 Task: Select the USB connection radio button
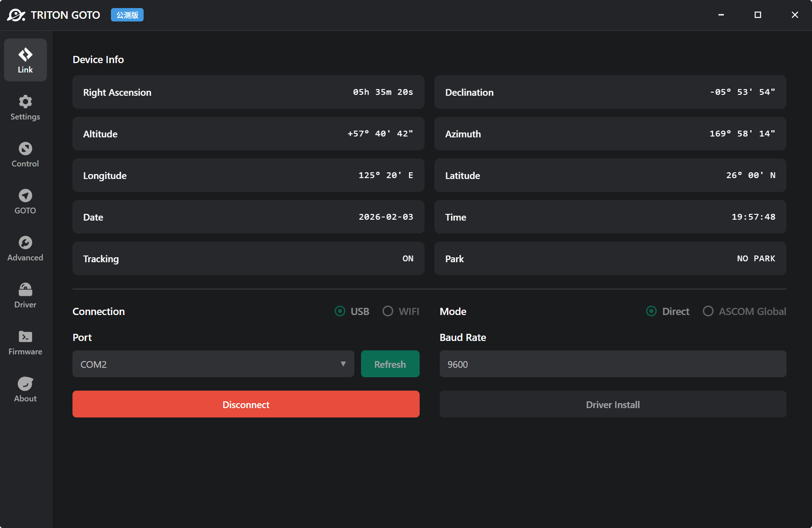(x=340, y=311)
